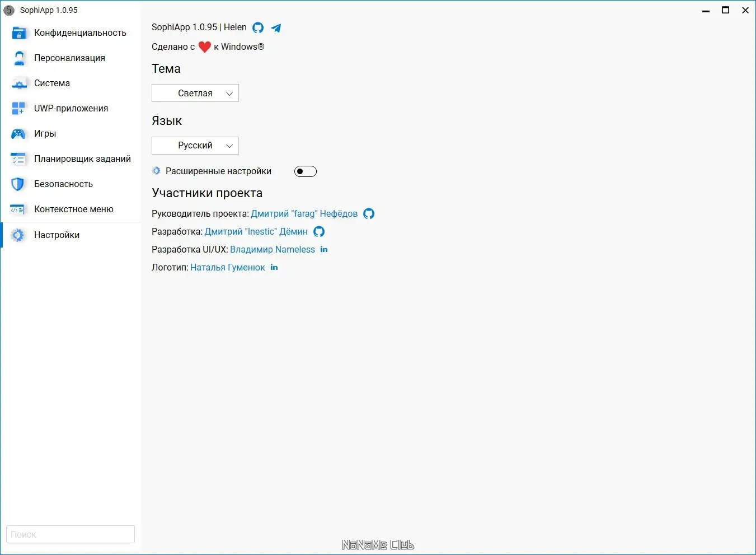Open the Язык dropdown showing Русский

point(195,146)
